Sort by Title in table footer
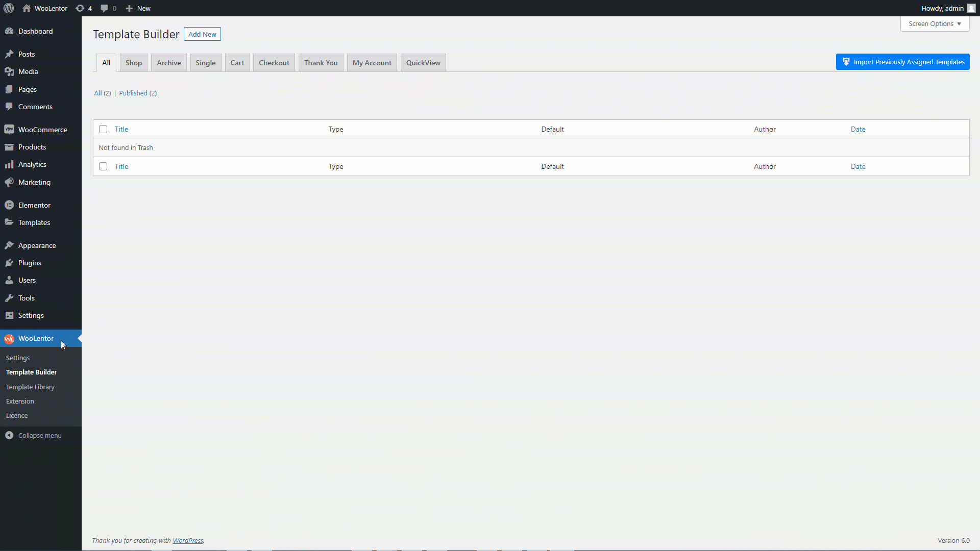Image resolution: width=980 pixels, height=551 pixels. (121, 166)
